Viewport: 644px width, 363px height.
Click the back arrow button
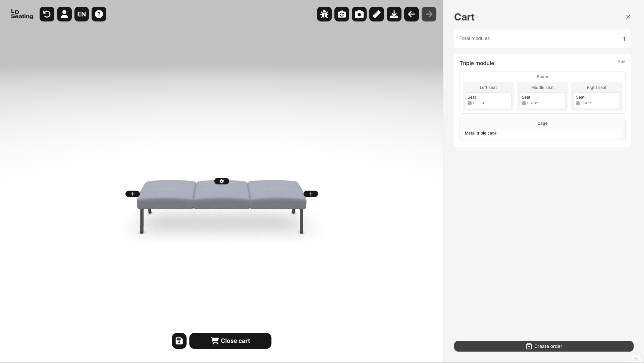tap(412, 14)
